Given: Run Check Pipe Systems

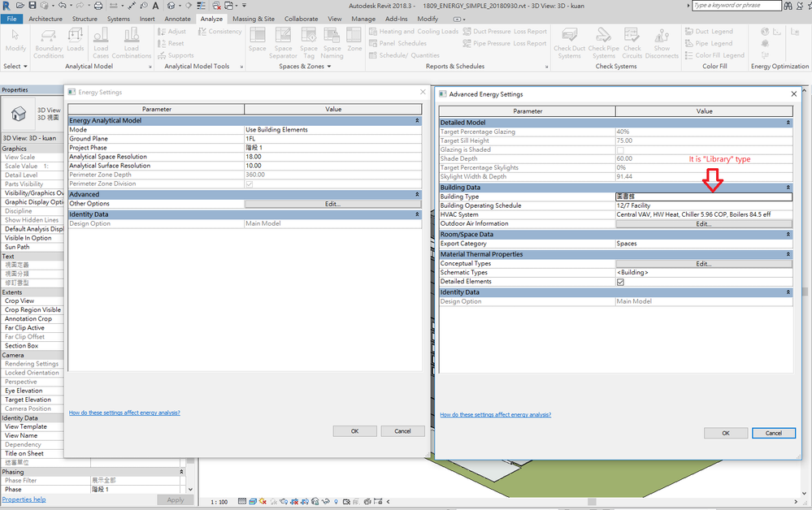Looking at the screenshot, I should tap(604, 44).
